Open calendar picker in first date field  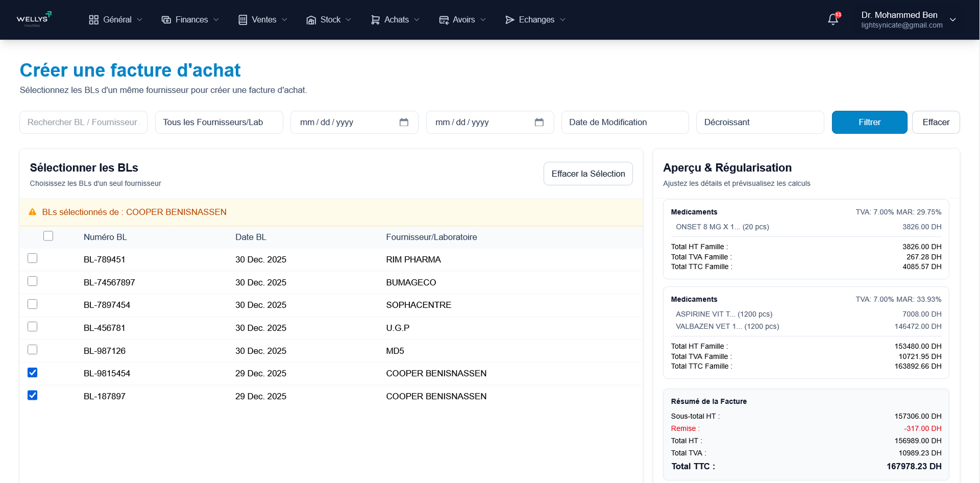coord(404,122)
